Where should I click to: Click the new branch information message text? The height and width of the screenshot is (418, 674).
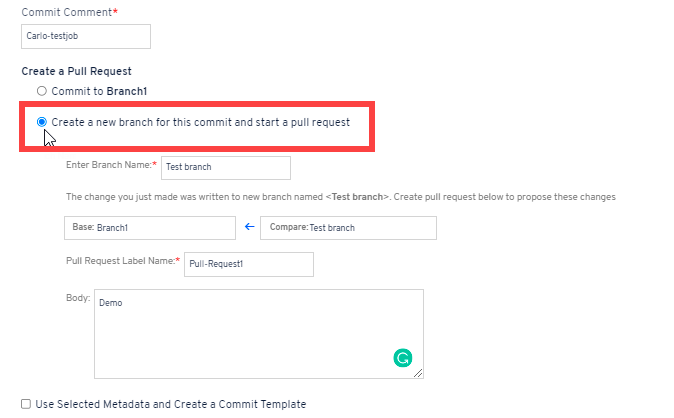tap(340, 197)
